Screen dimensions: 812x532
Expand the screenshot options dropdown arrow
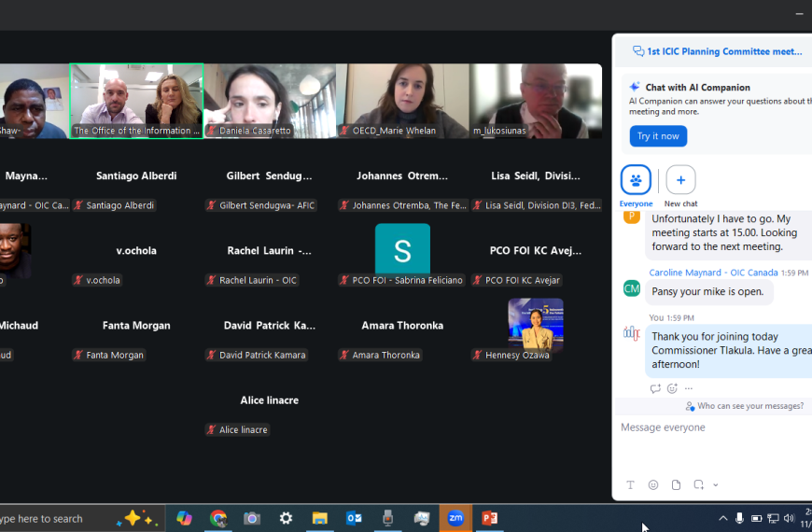pos(716,485)
